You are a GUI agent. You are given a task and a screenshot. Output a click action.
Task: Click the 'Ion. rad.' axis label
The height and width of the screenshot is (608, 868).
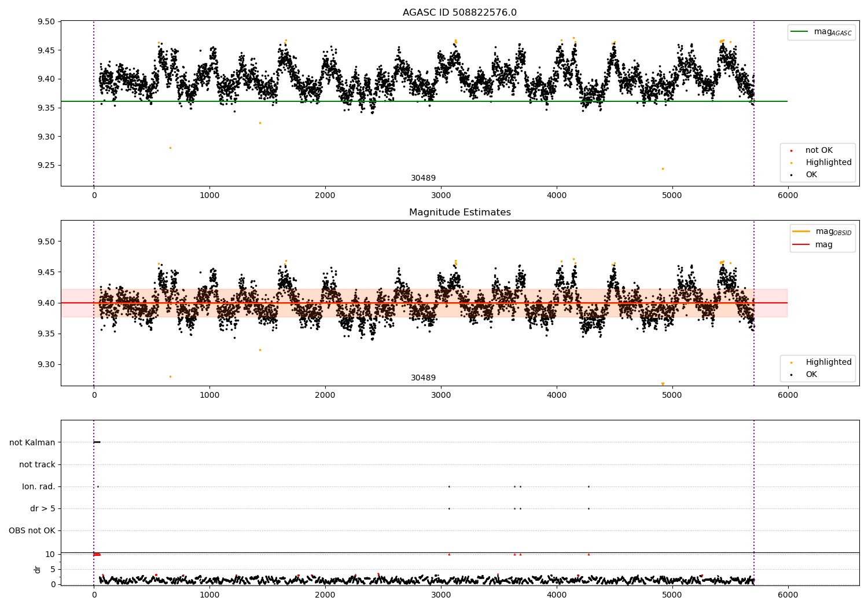tap(39, 486)
